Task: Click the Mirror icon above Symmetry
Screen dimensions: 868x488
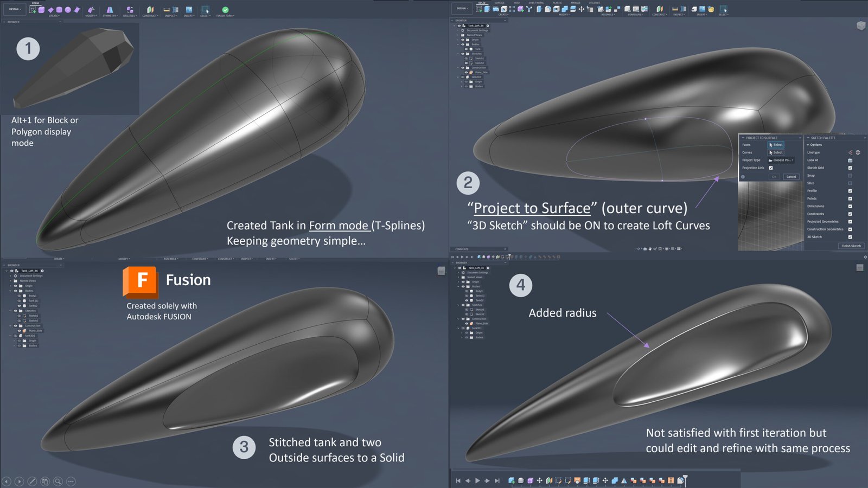Action: 110,10
